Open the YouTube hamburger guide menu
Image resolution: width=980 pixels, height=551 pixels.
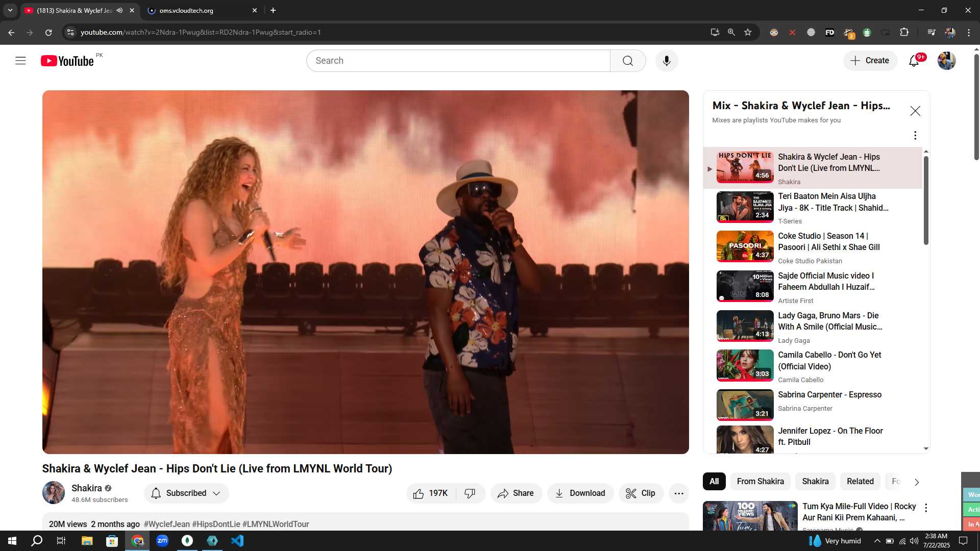tap(20, 61)
